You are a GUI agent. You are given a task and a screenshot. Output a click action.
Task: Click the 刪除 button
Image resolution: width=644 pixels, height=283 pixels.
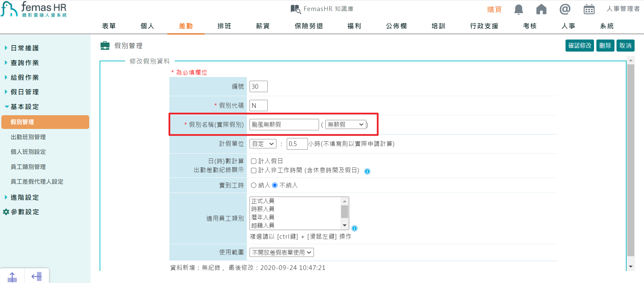(605, 46)
